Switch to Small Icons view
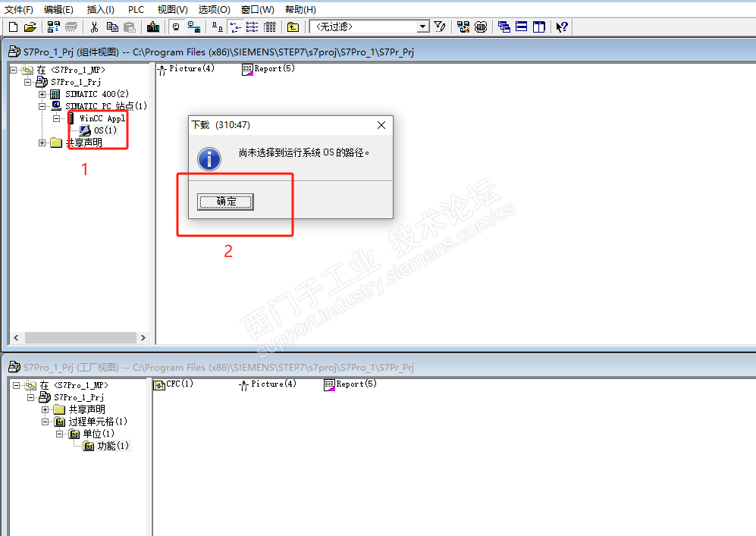This screenshot has height=536, width=756. coord(235,27)
